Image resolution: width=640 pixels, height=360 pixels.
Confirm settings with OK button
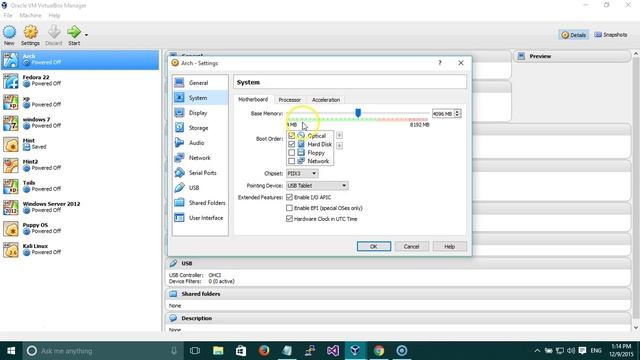point(373,247)
